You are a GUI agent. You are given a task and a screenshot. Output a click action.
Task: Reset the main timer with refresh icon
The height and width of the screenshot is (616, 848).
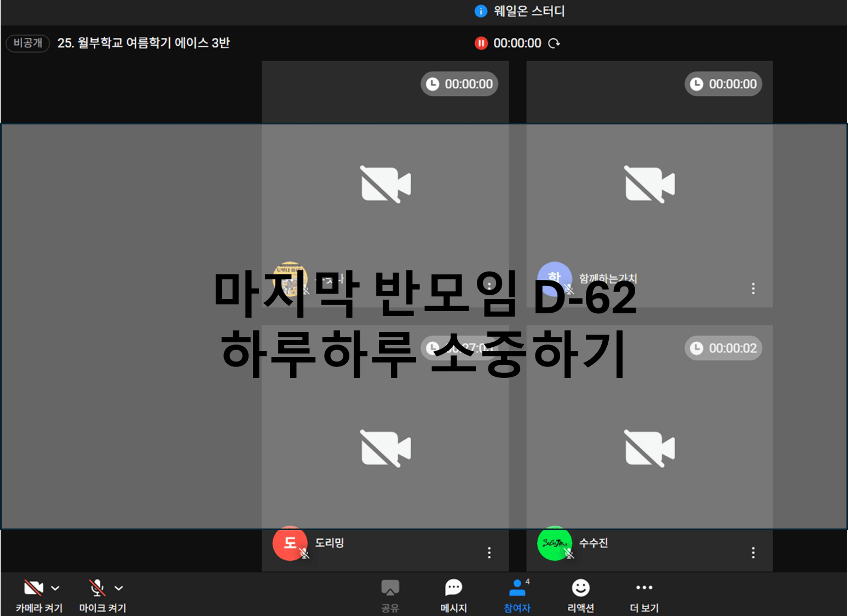tap(554, 43)
